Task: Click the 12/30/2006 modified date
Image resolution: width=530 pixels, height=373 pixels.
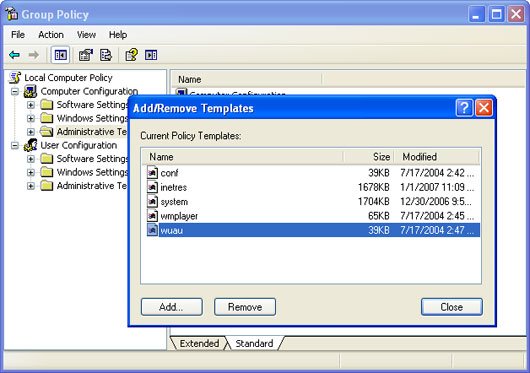Action: click(436, 202)
